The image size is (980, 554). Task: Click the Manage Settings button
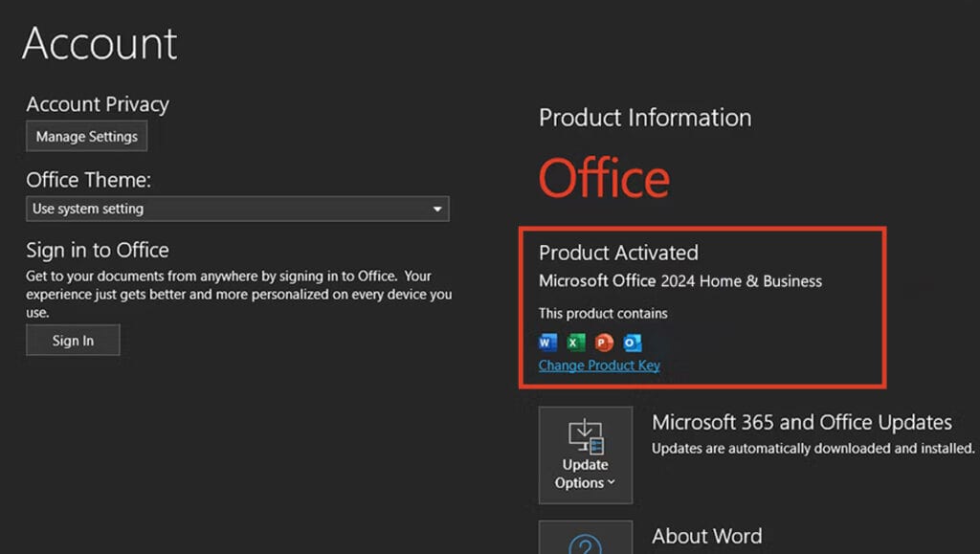coord(86,136)
